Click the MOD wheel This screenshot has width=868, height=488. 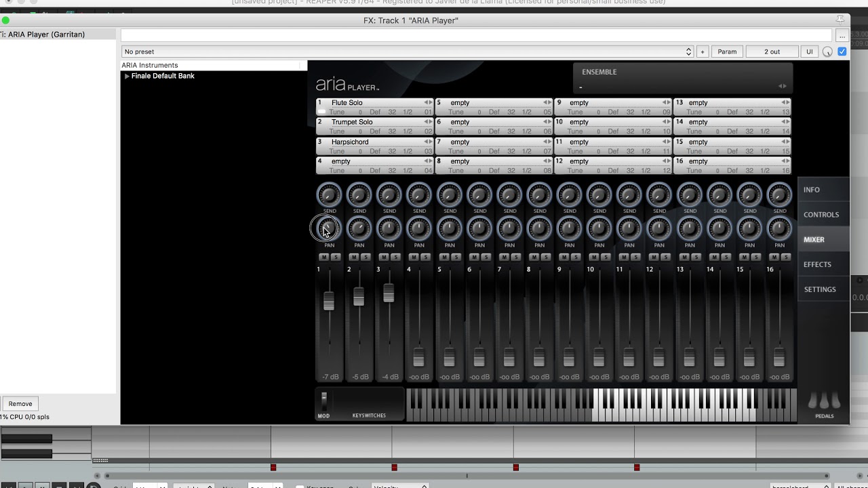324,400
